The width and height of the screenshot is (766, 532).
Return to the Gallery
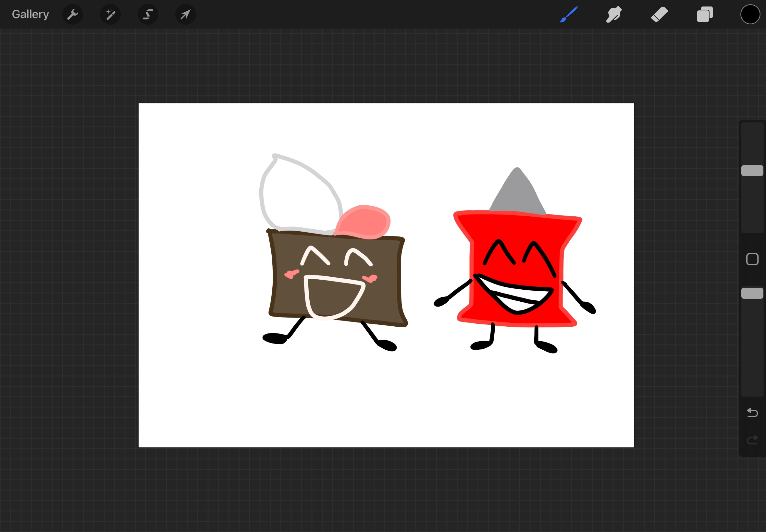pos(30,14)
